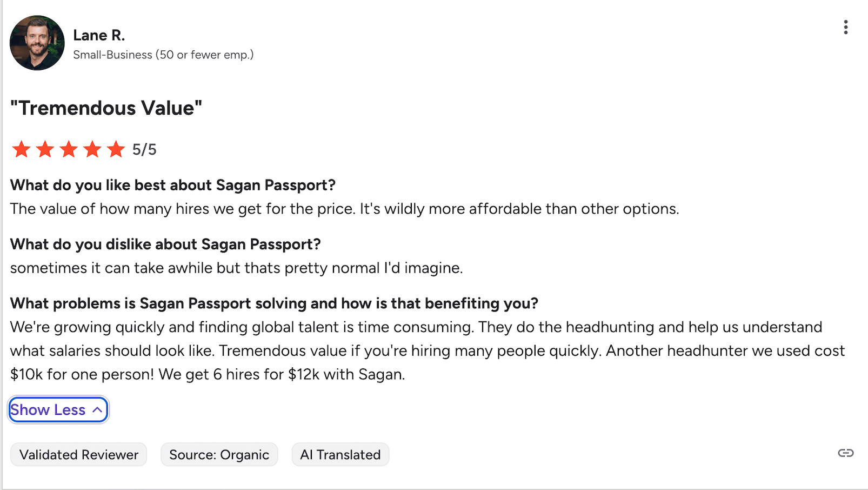Click the Small-Business company size label
This screenshot has height=490, width=868.
click(163, 55)
